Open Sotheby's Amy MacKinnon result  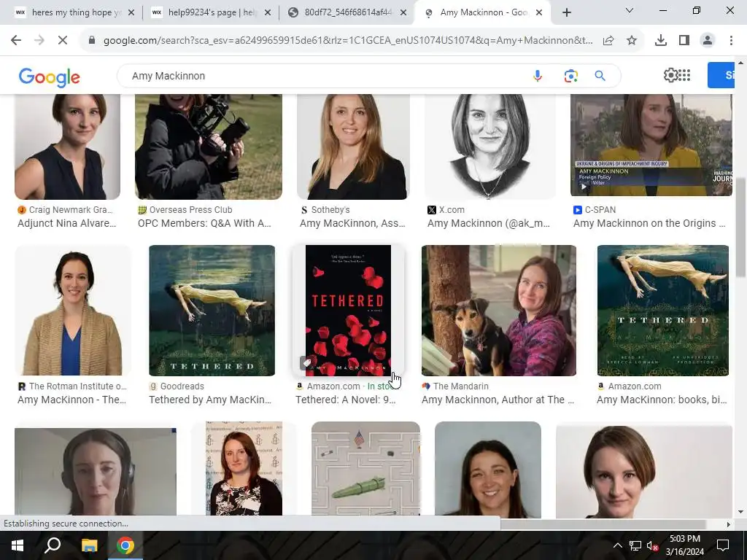352,223
